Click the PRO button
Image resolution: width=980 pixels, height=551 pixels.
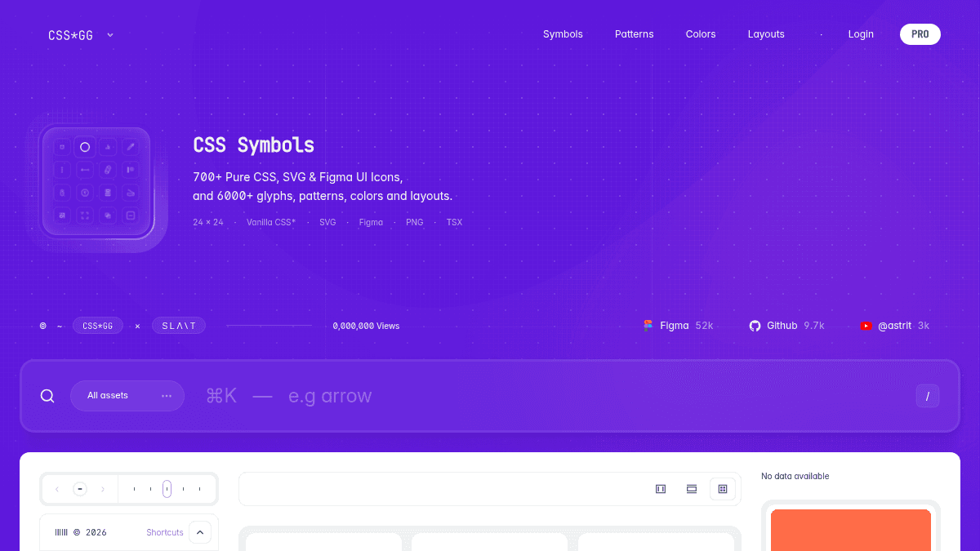coord(920,34)
